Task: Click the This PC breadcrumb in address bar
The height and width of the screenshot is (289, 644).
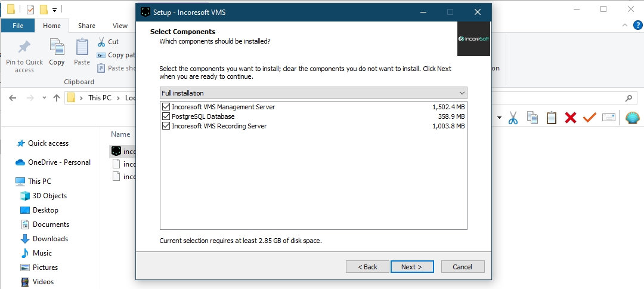Action: point(100,98)
